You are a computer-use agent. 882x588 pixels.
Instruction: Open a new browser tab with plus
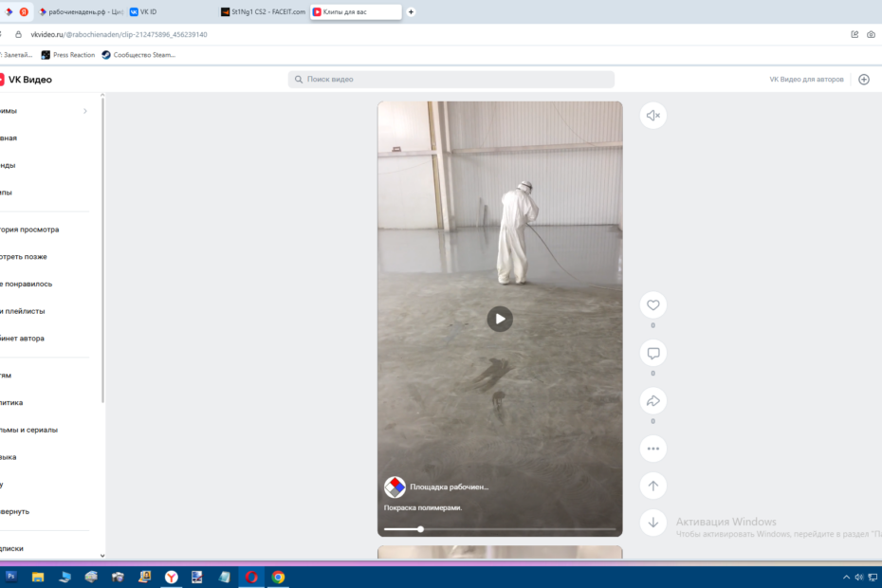pos(411,12)
